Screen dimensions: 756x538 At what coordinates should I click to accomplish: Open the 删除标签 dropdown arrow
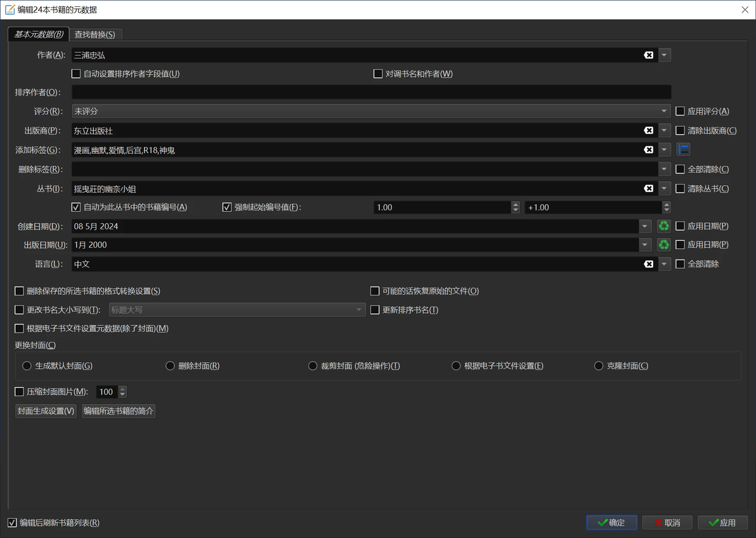(665, 169)
